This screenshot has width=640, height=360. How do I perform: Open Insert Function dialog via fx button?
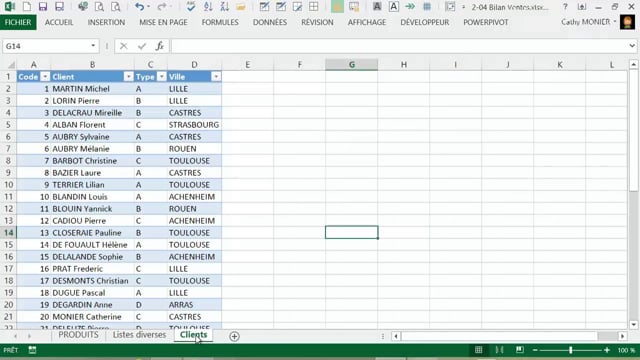(x=160, y=46)
